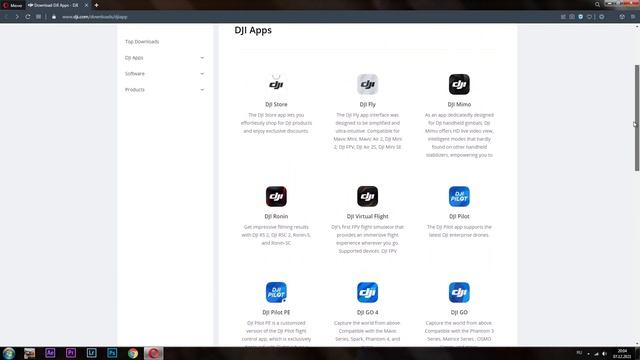Open a new tab with plus icon
Viewport: 640px width, 360px height.
click(x=96, y=5)
